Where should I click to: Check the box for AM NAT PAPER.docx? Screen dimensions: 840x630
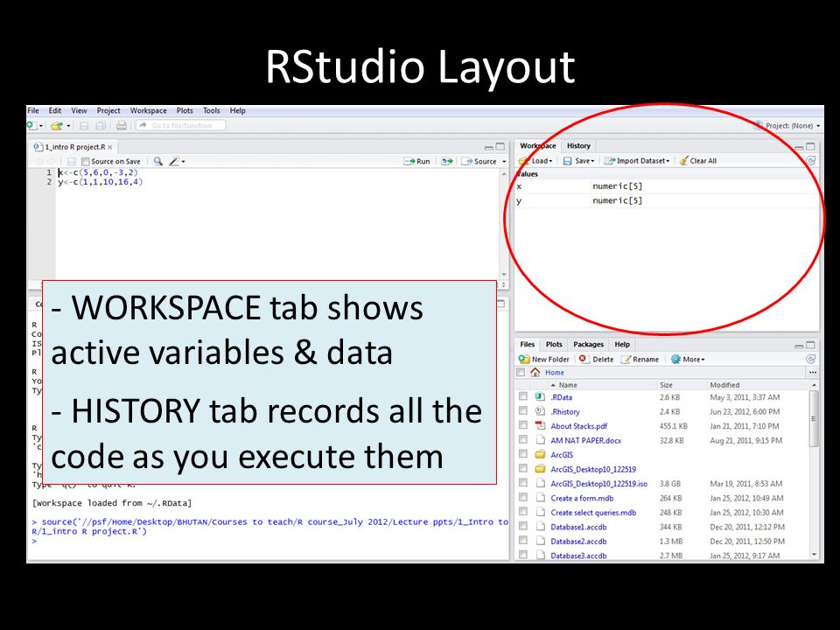[x=523, y=440]
